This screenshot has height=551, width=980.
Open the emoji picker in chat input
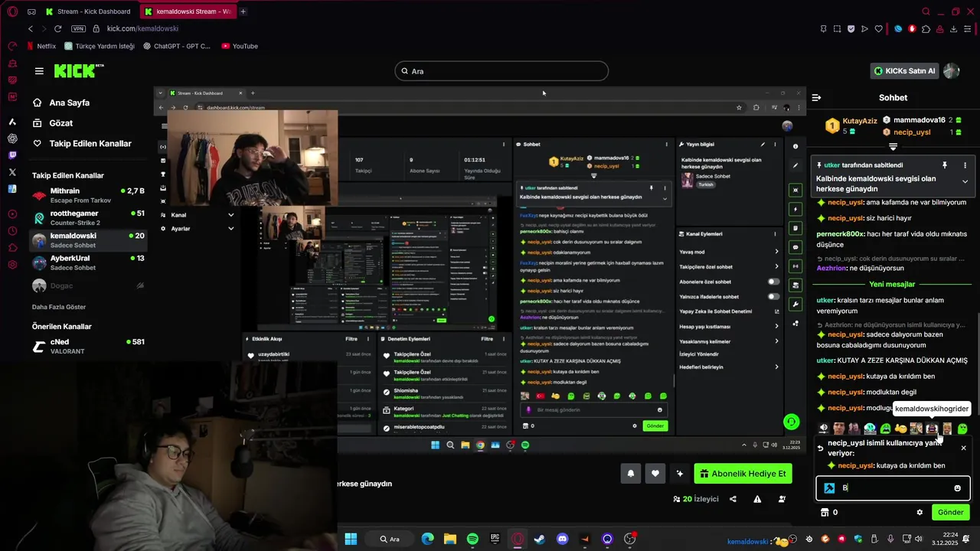point(957,488)
